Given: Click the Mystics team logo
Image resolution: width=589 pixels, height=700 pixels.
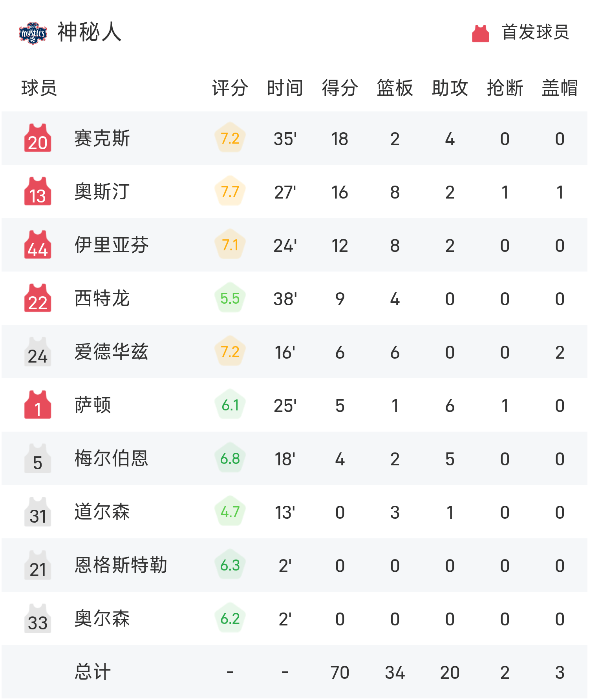Looking at the screenshot, I should [33, 33].
